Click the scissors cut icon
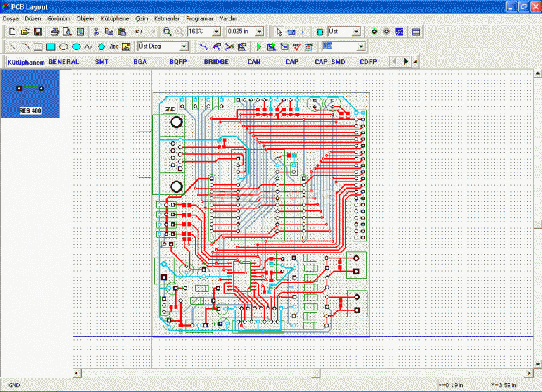 [x=94, y=32]
